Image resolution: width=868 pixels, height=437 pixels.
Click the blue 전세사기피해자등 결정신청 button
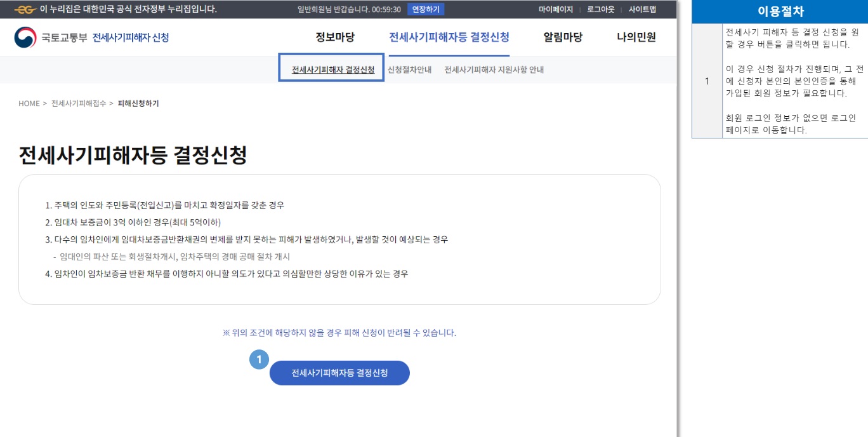(339, 373)
